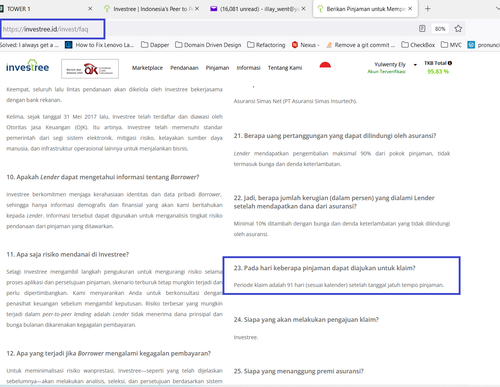500x387 pixels.
Task: Close the 16,081 unread mail tab
Action: 303,9
